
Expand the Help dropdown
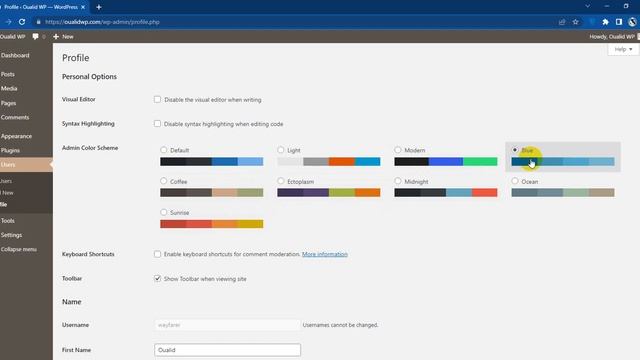pos(623,49)
